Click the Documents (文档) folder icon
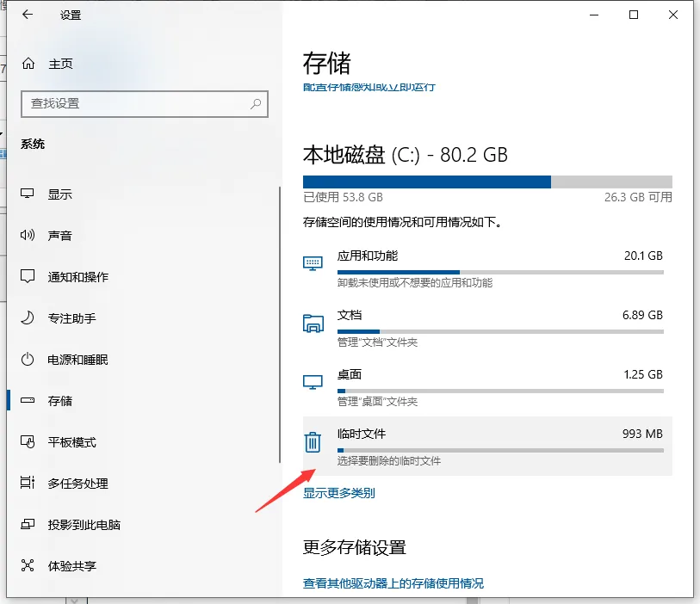The image size is (700, 604). pos(313,324)
